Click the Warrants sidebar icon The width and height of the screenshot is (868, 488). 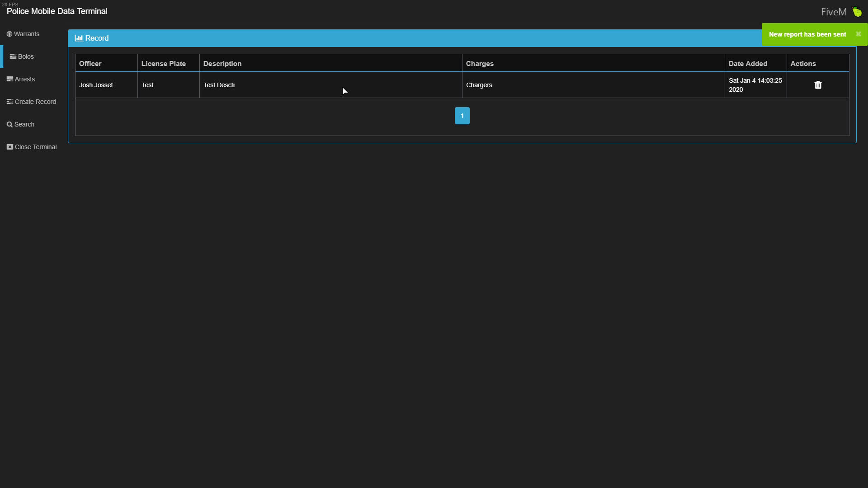click(x=9, y=34)
